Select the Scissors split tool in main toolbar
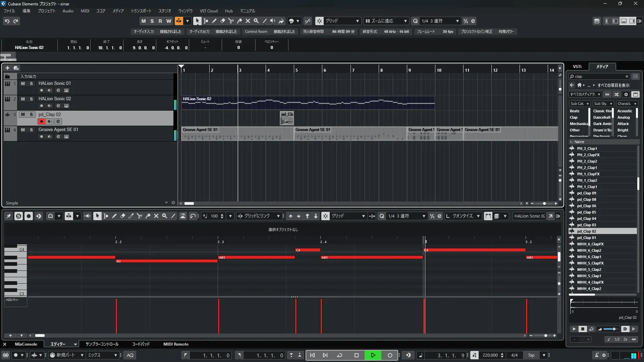Image resolution: width=644 pixels, height=362 pixels. (231, 21)
